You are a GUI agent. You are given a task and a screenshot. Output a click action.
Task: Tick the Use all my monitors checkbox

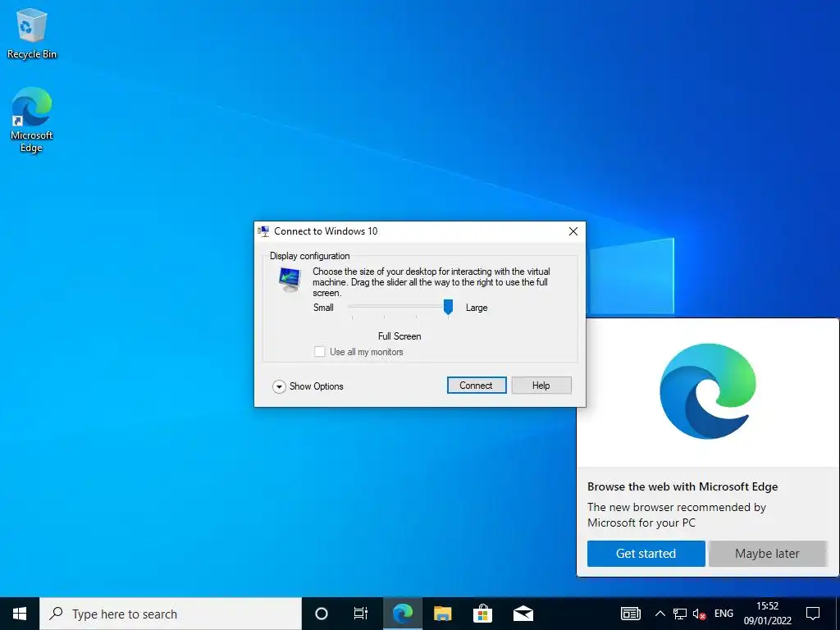319,352
